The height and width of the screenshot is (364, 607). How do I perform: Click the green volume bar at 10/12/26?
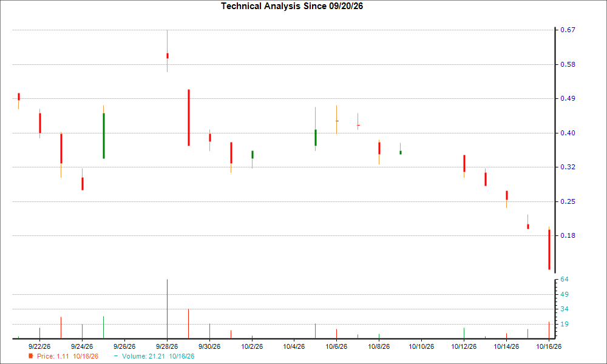pyautogui.click(x=464, y=333)
